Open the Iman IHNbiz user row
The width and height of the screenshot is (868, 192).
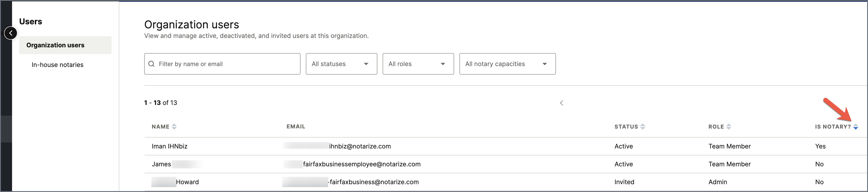point(169,146)
